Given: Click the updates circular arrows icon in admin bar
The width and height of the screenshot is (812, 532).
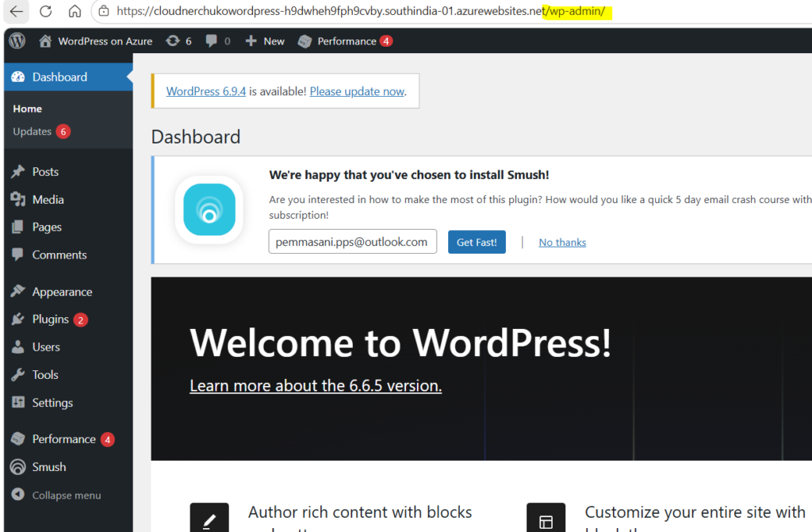Looking at the screenshot, I should [x=172, y=41].
